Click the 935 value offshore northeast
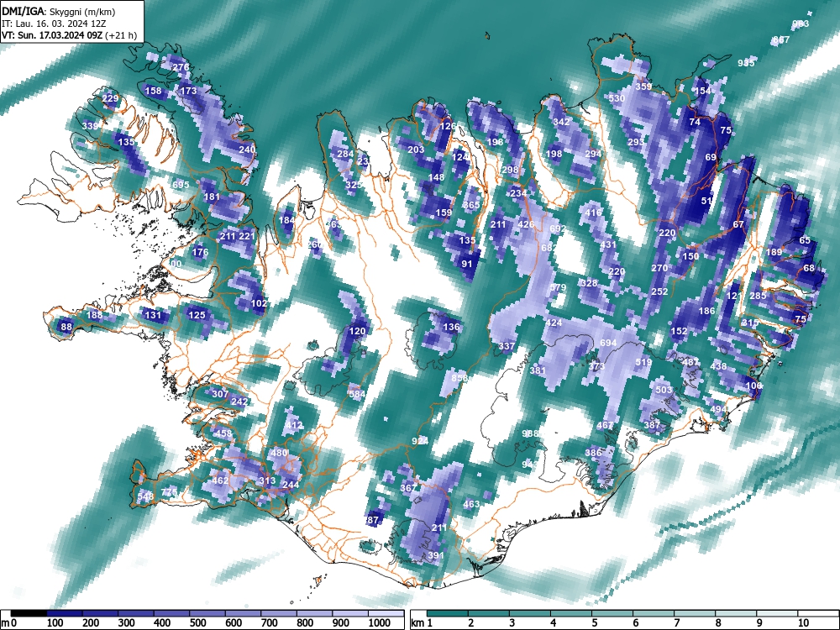 (x=746, y=63)
